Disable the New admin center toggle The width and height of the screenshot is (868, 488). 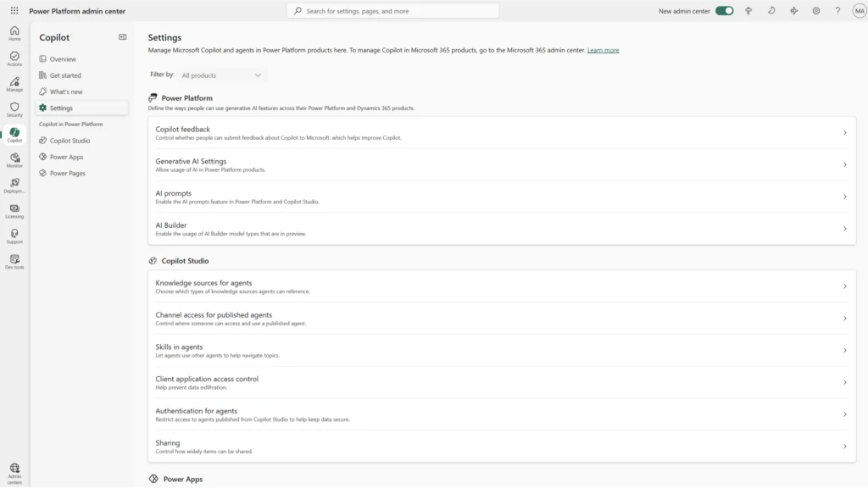coord(723,11)
